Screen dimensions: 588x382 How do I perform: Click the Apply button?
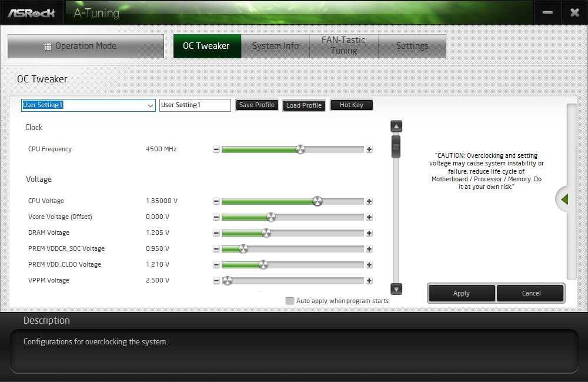pos(461,293)
